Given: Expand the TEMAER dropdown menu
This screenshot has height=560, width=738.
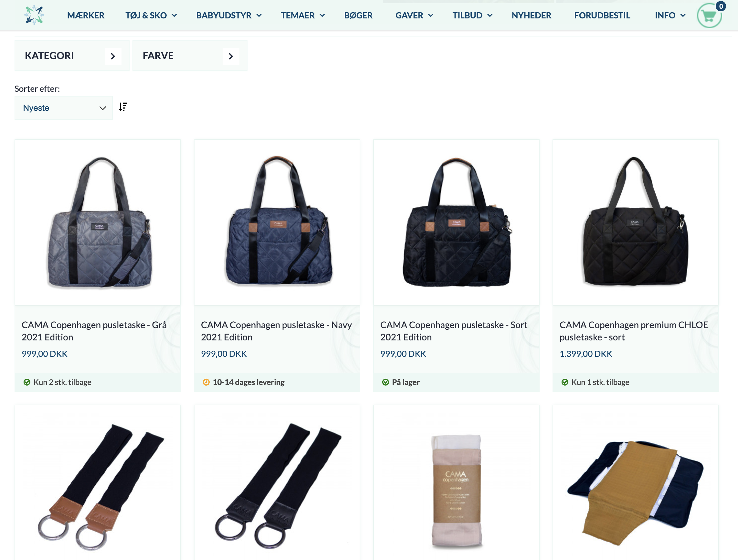Looking at the screenshot, I should (x=303, y=16).
